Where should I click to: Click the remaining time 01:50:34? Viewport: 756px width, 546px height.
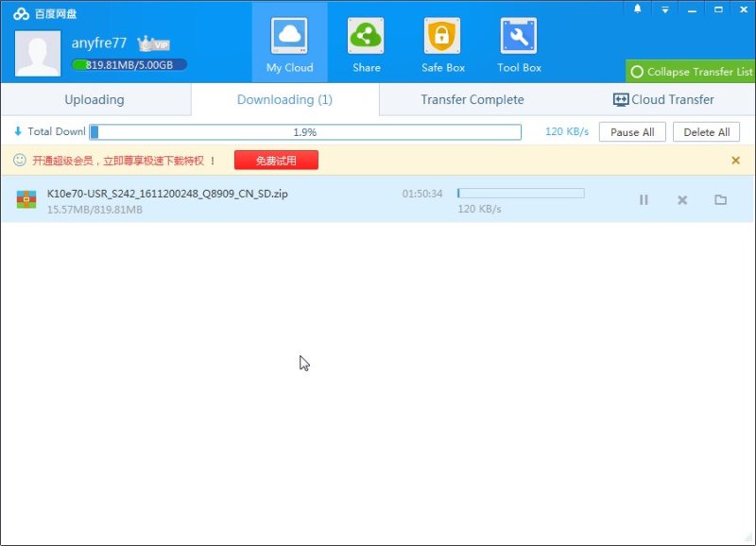422,194
